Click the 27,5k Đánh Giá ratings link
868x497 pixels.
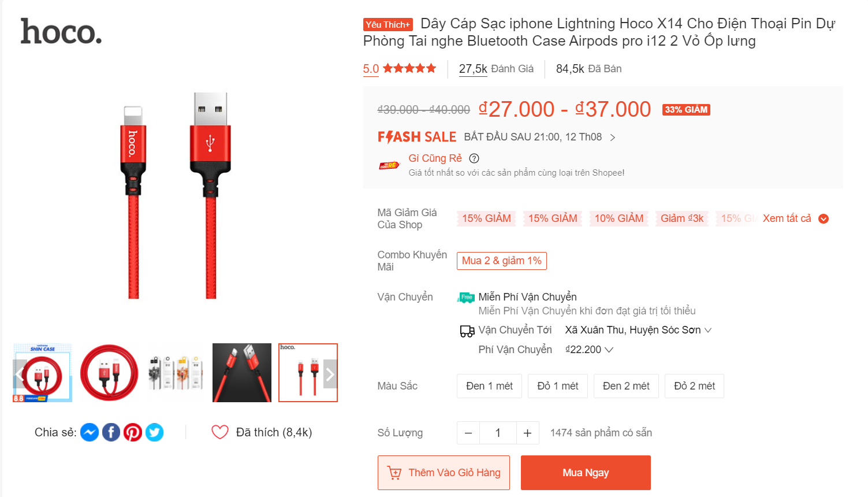click(496, 69)
